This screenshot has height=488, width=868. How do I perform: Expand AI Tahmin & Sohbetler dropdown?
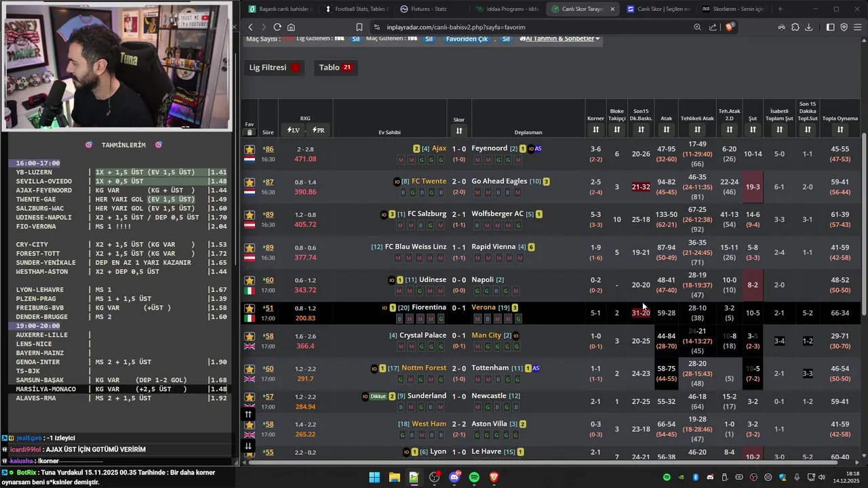pyautogui.click(x=559, y=39)
